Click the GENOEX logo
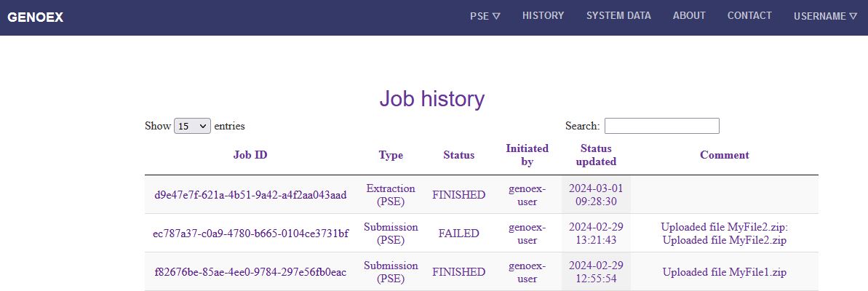 (x=36, y=17)
